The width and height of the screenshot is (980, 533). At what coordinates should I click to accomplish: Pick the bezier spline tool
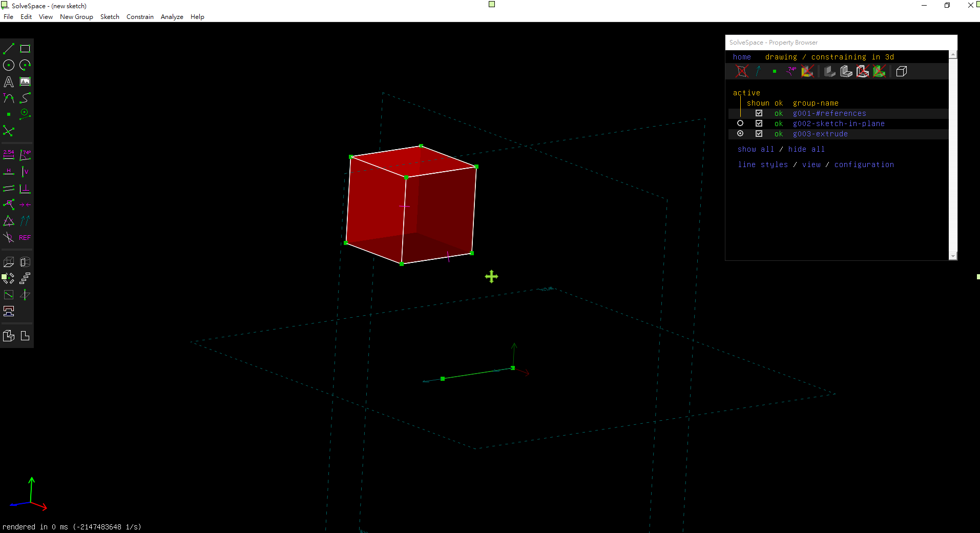coord(25,98)
